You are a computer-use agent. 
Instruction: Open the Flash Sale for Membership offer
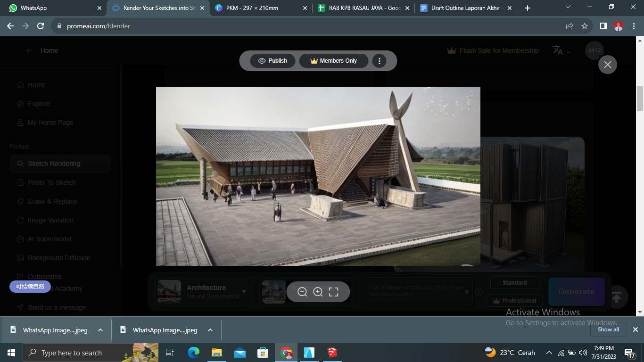(x=493, y=50)
